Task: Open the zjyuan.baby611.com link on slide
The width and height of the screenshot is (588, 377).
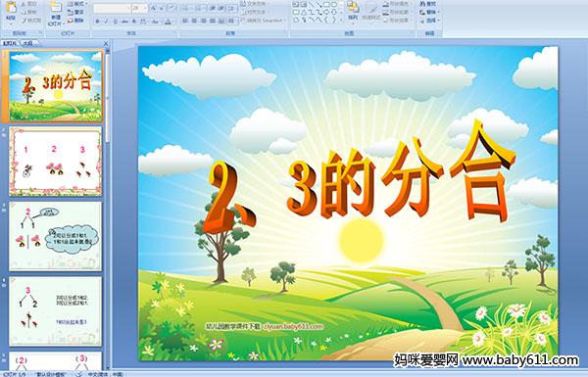Action: coord(293,326)
